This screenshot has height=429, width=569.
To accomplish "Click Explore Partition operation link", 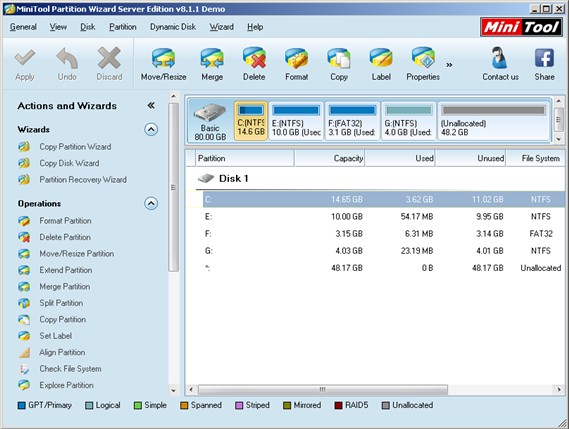I will (66, 385).
